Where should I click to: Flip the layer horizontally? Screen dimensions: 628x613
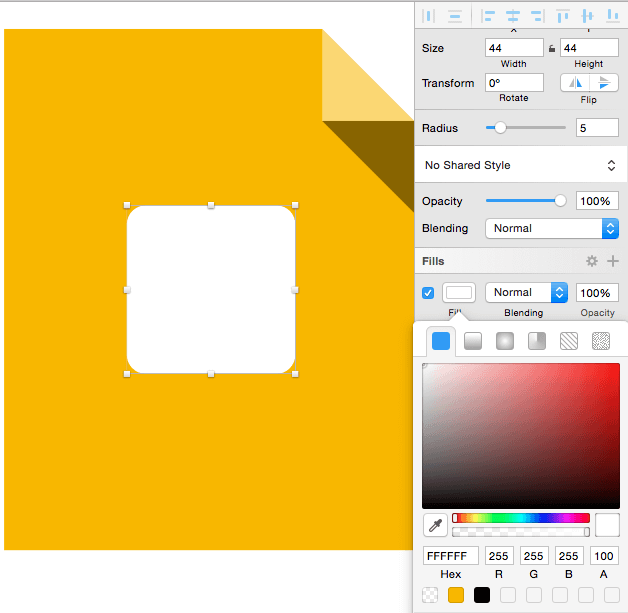click(575, 83)
